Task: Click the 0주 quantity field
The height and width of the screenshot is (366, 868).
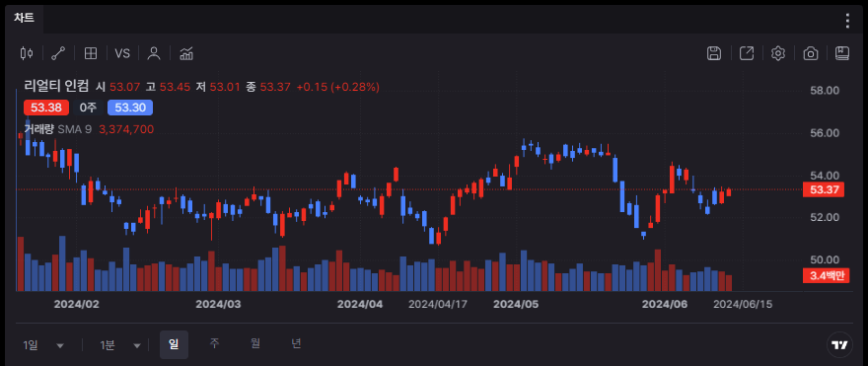Action: (88, 108)
